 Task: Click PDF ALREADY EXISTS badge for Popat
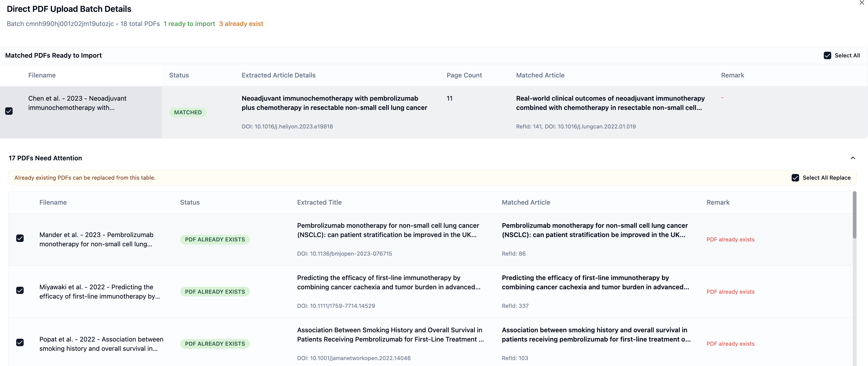215,344
